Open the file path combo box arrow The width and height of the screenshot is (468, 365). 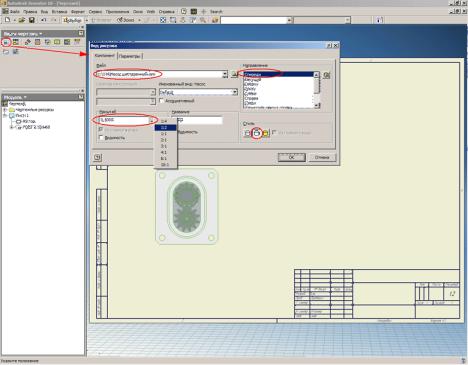[x=225, y=74]
